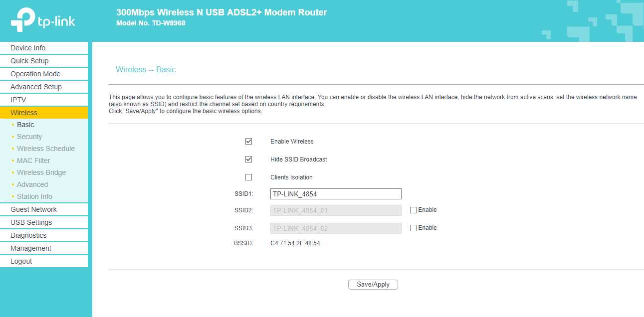Click the 'BSSID:' label
This screenshot has height=317, width=644.
pyautogui.click(x=244, y=243)
